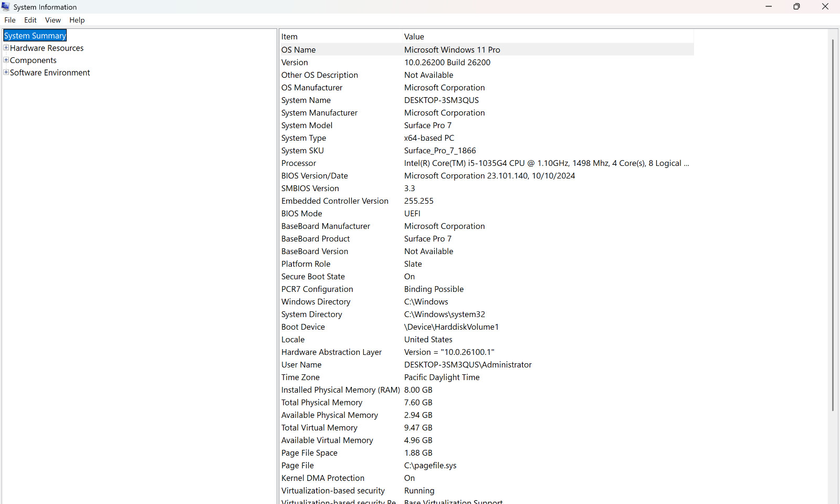Select Embedded Controller Version row
The height and width of the screenshot is (504, 840).
(x=487, y=201)
